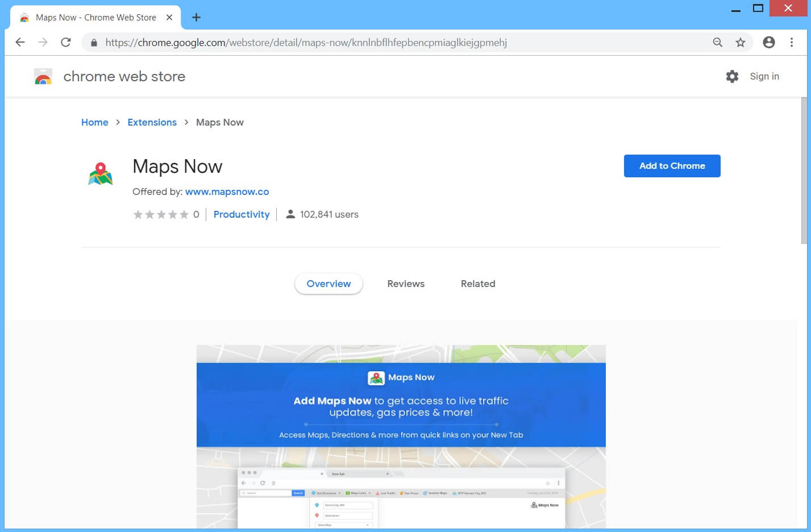
Task: Click the lock icon in address bar
Action: click(x=94, y=43)
